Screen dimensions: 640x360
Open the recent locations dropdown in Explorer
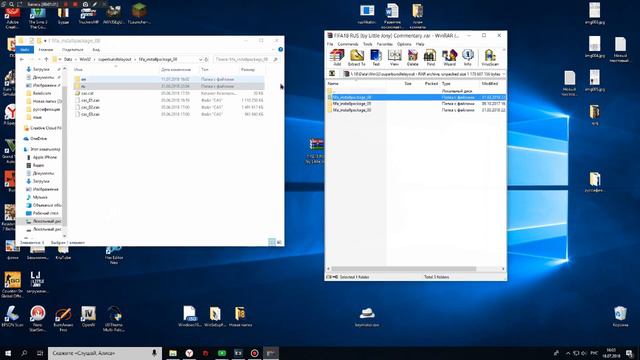[39, 60]
